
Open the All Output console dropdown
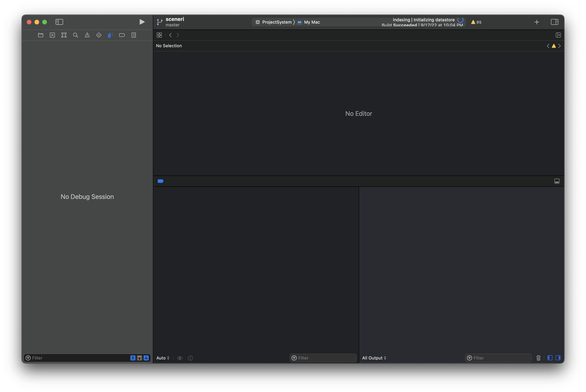[x=374, y=358]
